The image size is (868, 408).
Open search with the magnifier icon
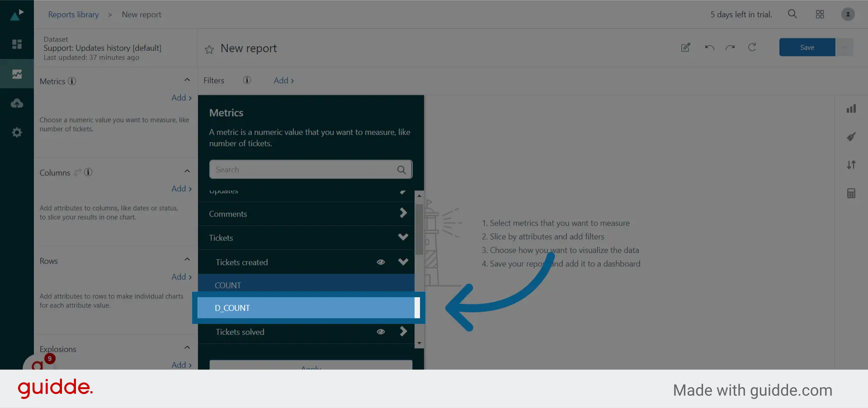pyautogui.click(x=793, y=14)
